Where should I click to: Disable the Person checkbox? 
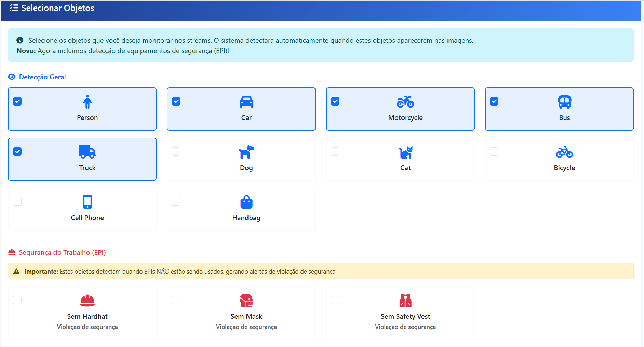17,101
